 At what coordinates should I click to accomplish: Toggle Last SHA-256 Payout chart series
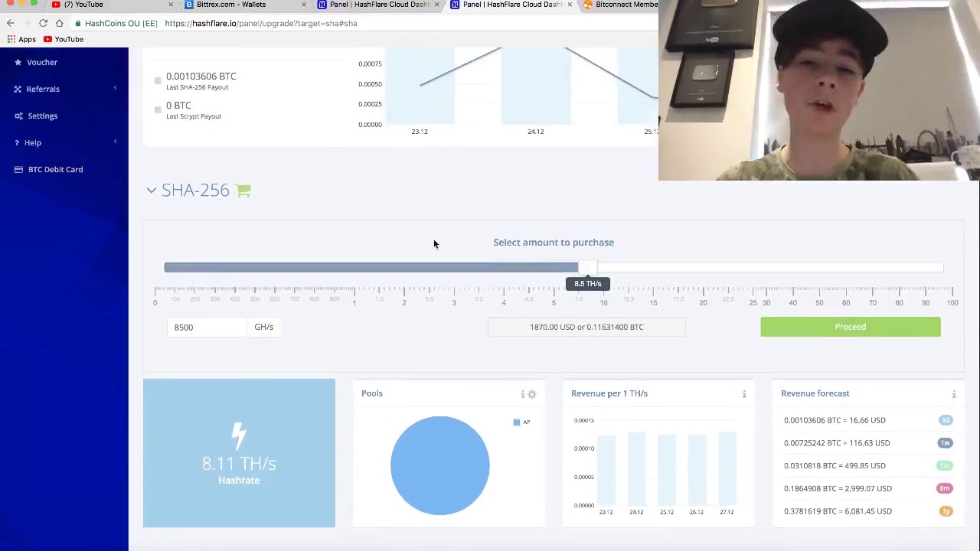tap(158, 80)
